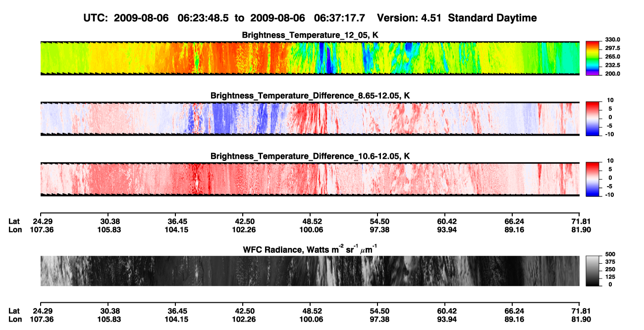
Task: Click longitude 102.26 beneath the WFC Radiance panel
Action: [x=245, y=319]
